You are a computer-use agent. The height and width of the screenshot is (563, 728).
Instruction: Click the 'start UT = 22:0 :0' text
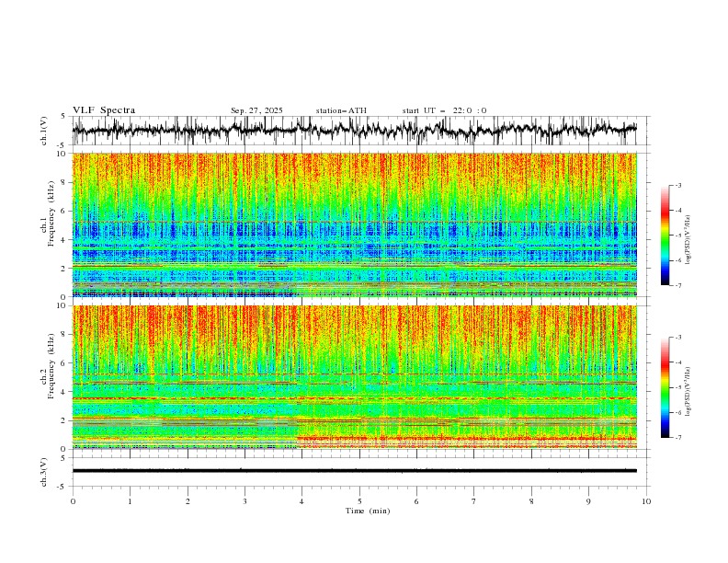444,110
